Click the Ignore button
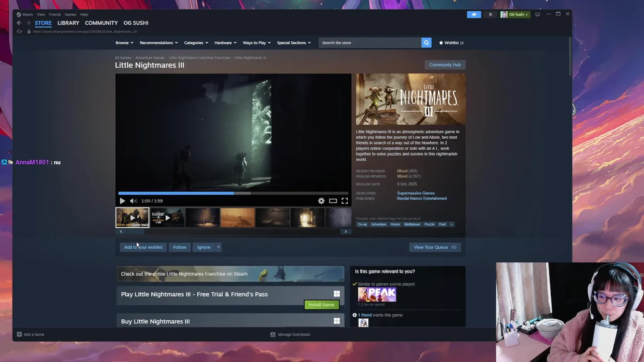The height and width of the screenshot is (362, 644). tap(204, 247)
